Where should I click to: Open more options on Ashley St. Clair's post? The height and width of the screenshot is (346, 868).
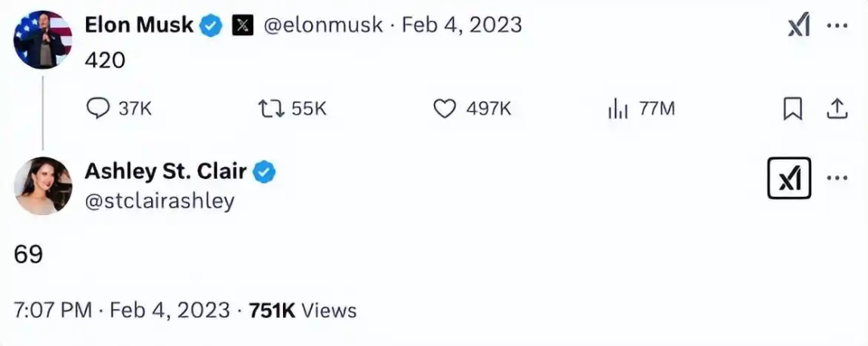(x=837, y=178)
